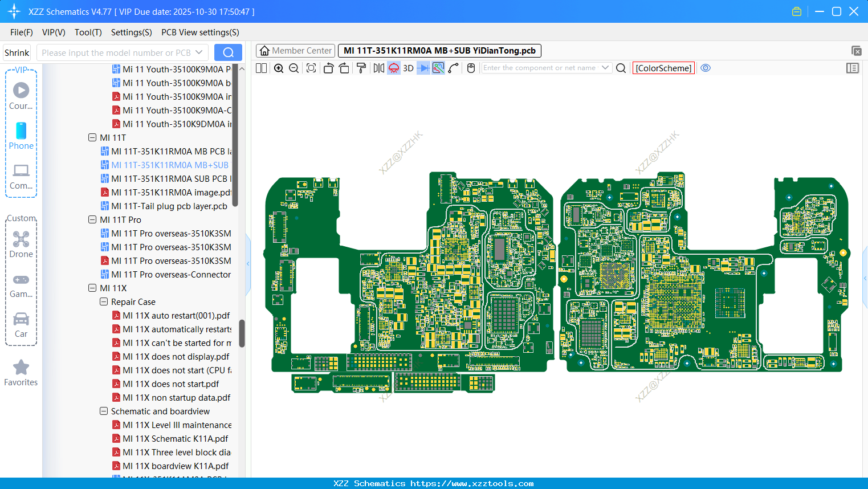This screenshot has width=868, height=489.
Task: Select the zoom out tool
Action: pyautogui.click(x=294, y=68)
